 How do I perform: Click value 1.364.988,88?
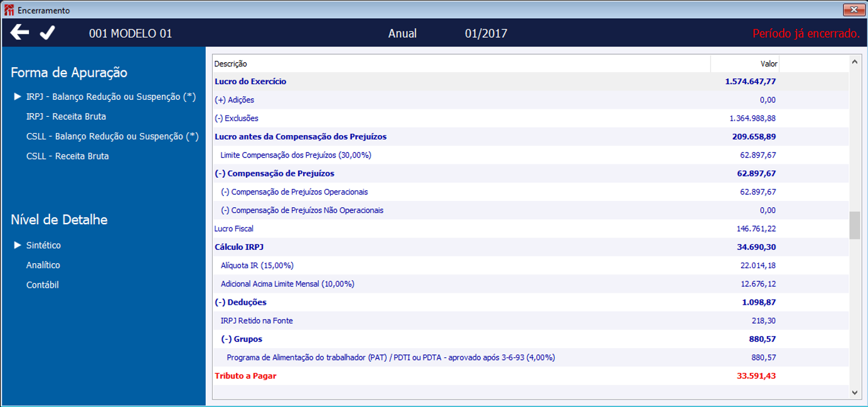tap(753, 118)
